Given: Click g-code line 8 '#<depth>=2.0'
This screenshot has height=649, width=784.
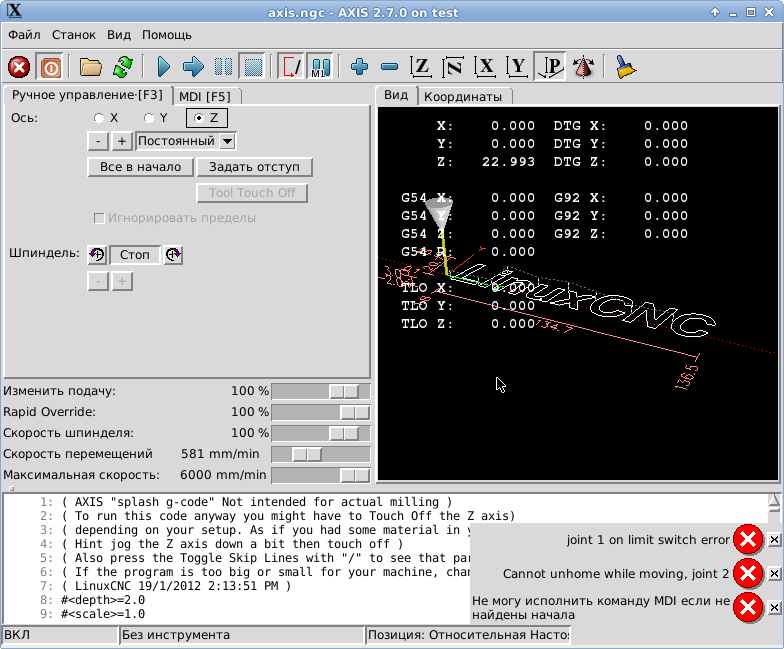Looking at the screenshot, I should click(103, 600).
